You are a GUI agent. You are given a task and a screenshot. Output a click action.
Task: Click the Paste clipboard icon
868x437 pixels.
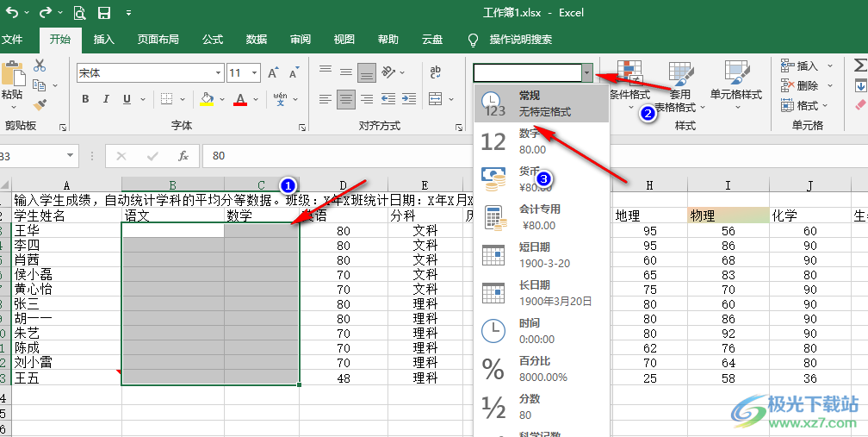click(13, 75)
